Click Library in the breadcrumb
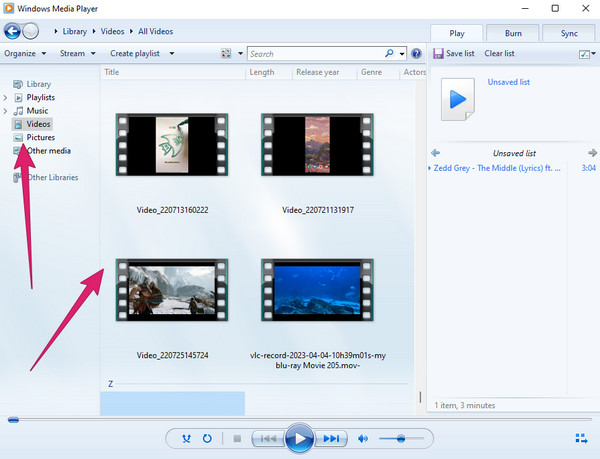 coord(75,31)
